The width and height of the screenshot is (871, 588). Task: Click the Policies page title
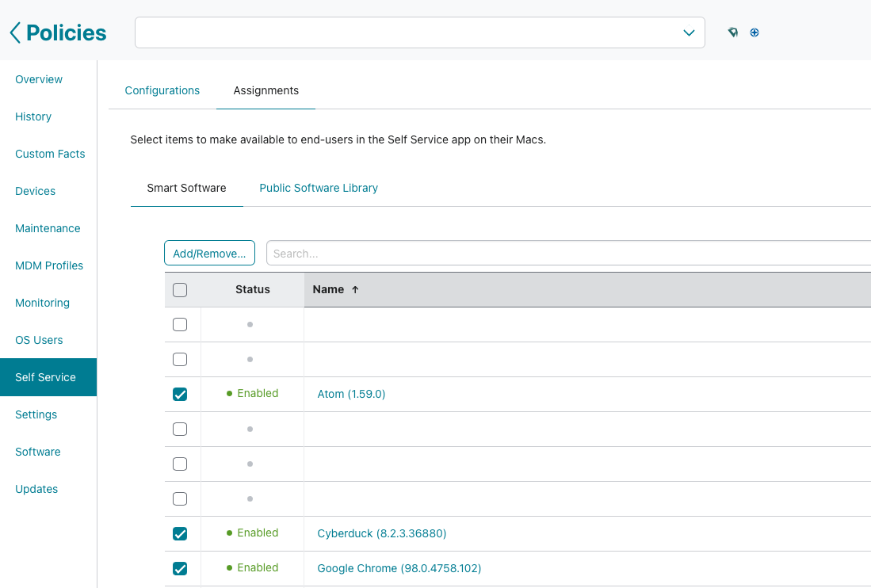coord(66,32)
